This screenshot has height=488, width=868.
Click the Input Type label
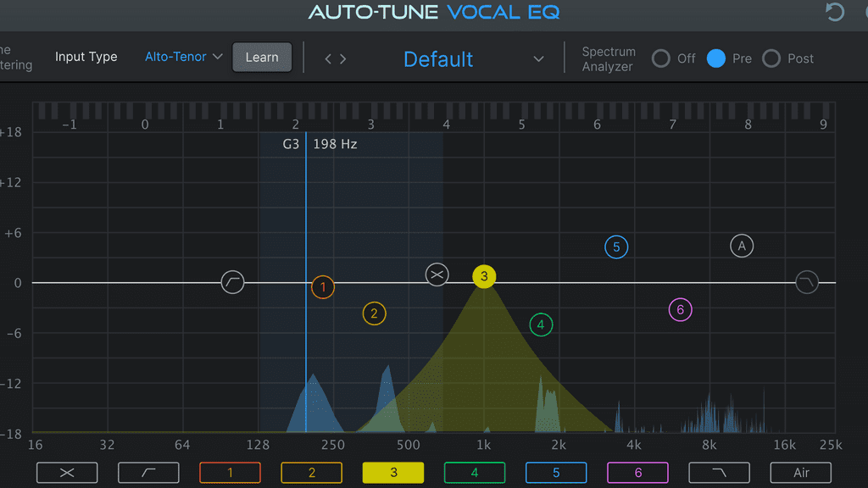86,57
